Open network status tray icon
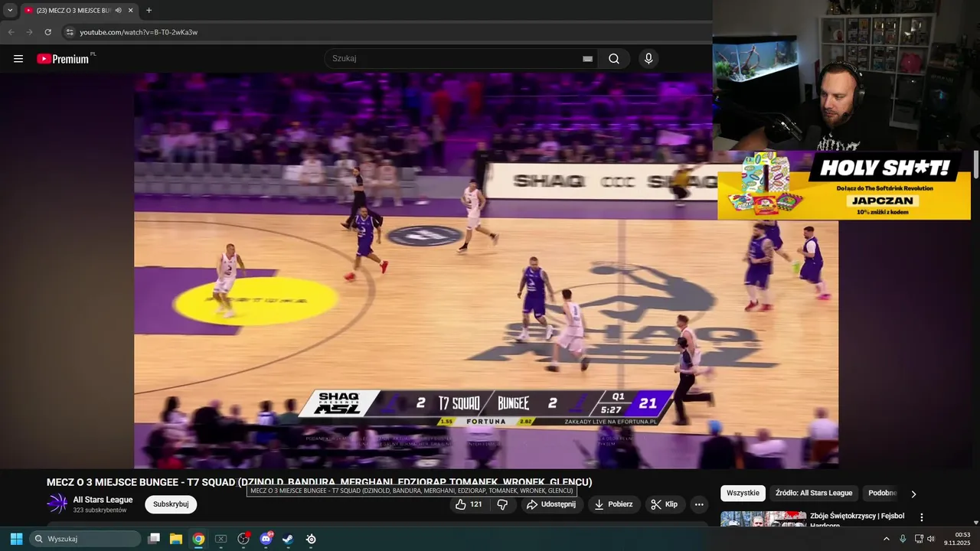The height and width of the screenshot is (551, 980). [919, 539]
